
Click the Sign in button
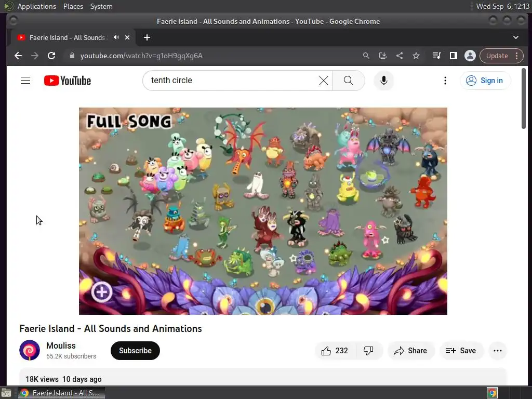(485, 81)
